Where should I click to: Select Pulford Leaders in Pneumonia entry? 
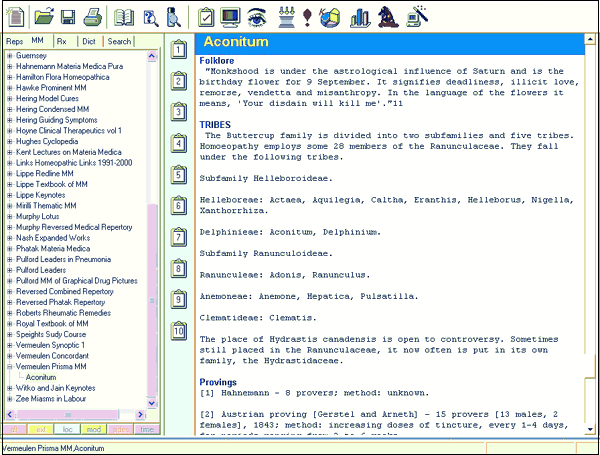[x=63, y=259]
